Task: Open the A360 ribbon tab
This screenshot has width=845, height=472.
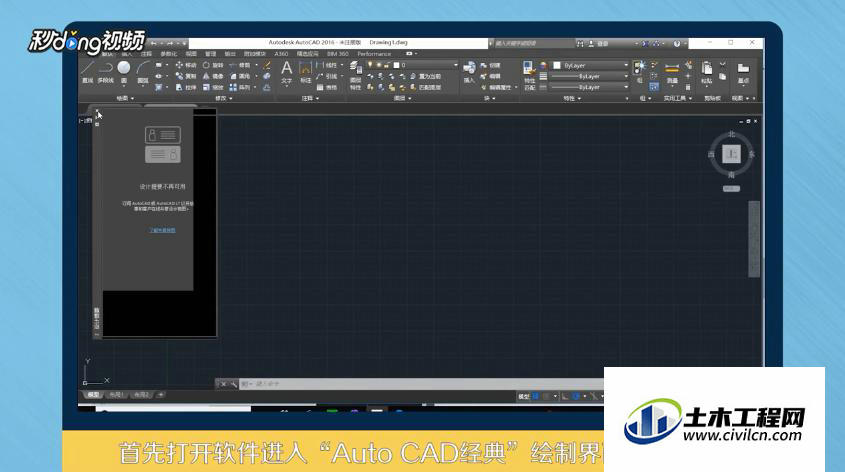Action: 281,54
